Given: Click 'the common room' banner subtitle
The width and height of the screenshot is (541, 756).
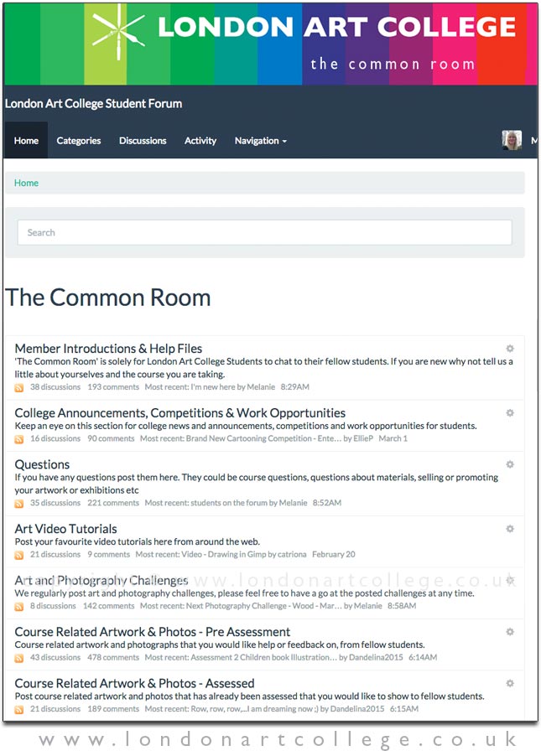Looking at the screenshot, I should [x=393, y=64].
